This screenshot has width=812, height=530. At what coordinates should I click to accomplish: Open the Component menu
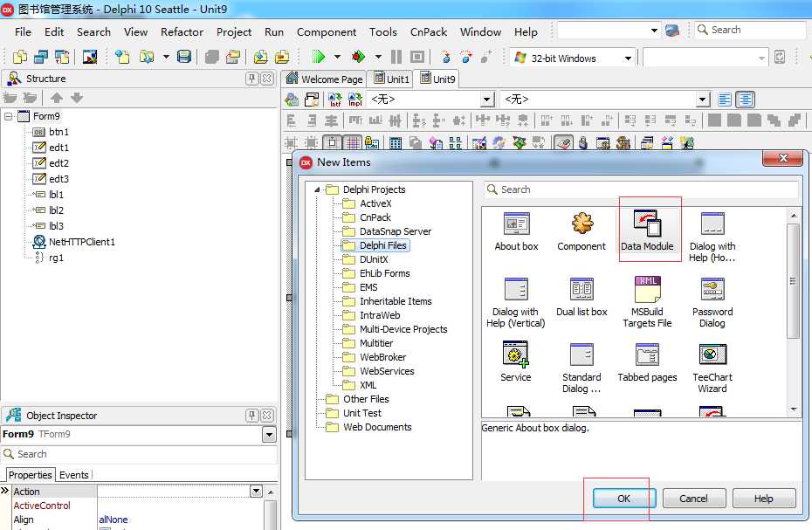coord(327,31)
